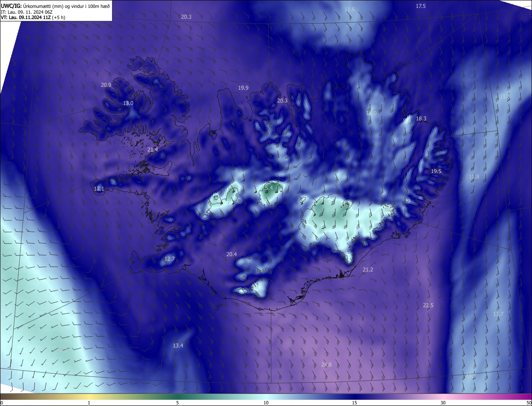Click the 12.1 value on the map
This screenshot has width=532, height=406.
[99, 188]
